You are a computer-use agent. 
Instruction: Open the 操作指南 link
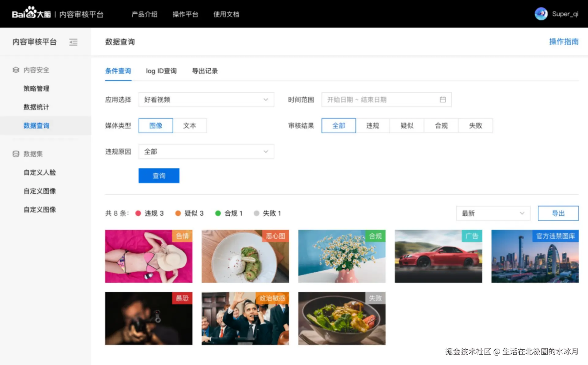coord(563,42)
